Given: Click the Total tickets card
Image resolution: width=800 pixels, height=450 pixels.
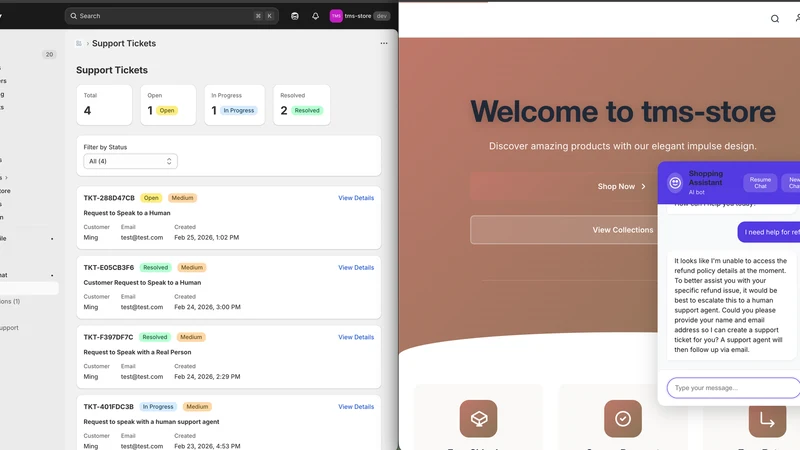Looking at the screenshot, I should tap(104, 105).
